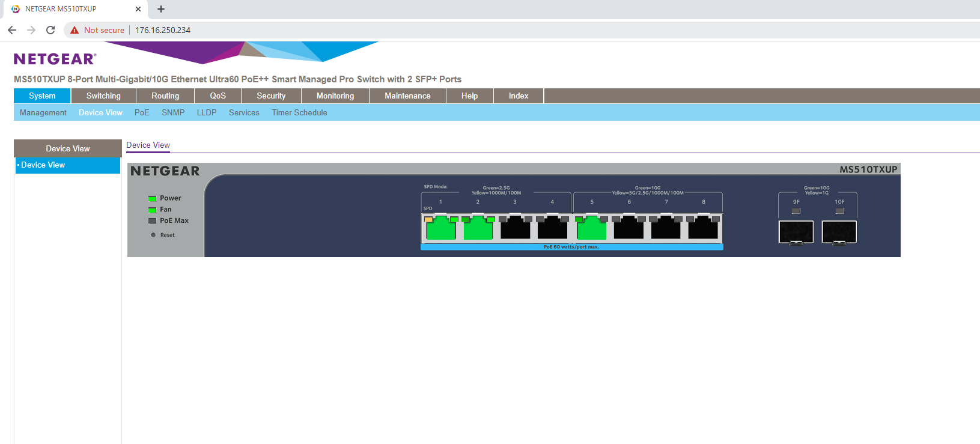980x444 pixels.
Task: Click port 1 on the switch diagram
Action: pyautogui.click(x=441, y=228)
